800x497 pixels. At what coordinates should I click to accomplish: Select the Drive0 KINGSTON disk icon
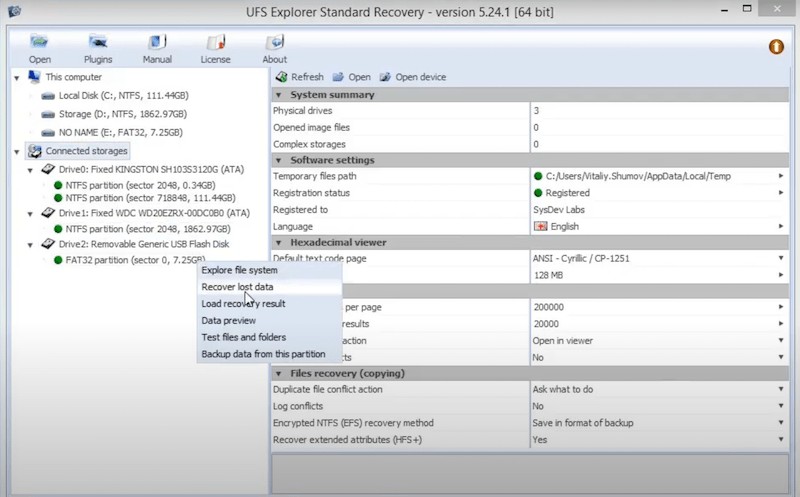tap(48, 169)
